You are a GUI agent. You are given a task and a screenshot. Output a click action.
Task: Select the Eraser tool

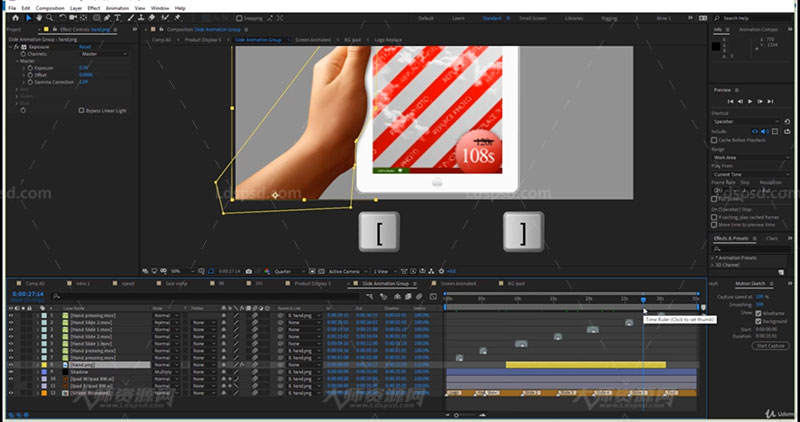pyautogui.click(x=152, y=18)
